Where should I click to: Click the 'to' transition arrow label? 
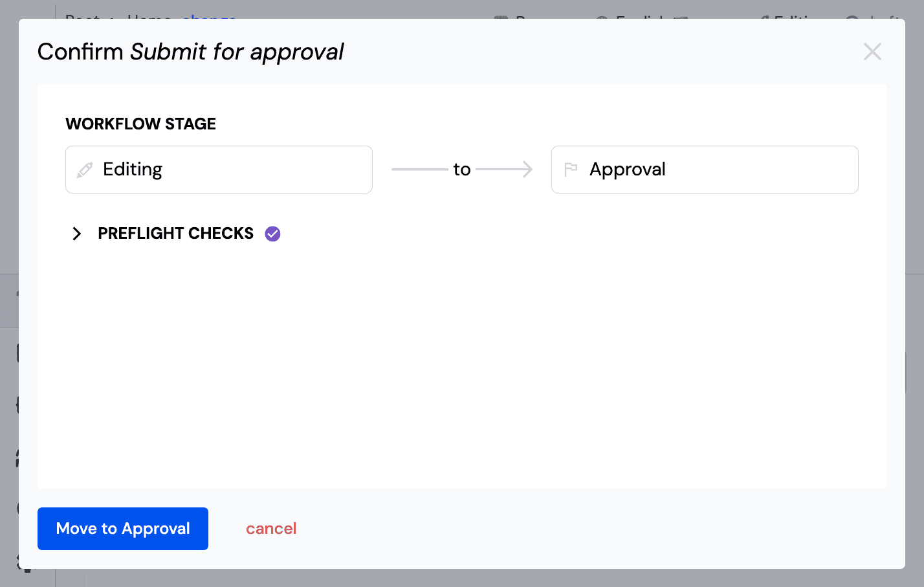461,170
